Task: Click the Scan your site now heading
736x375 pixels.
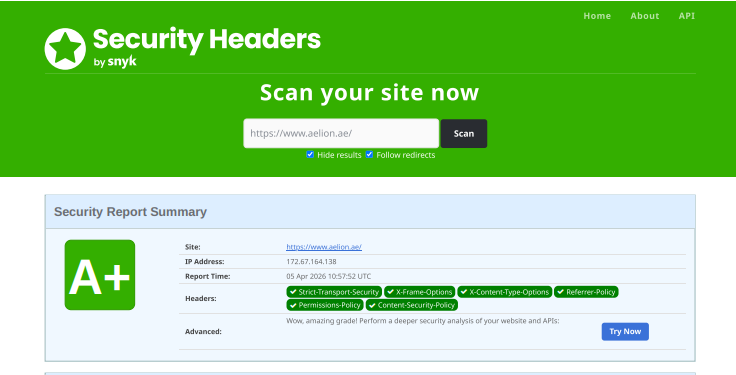Action: coord(369,92)
